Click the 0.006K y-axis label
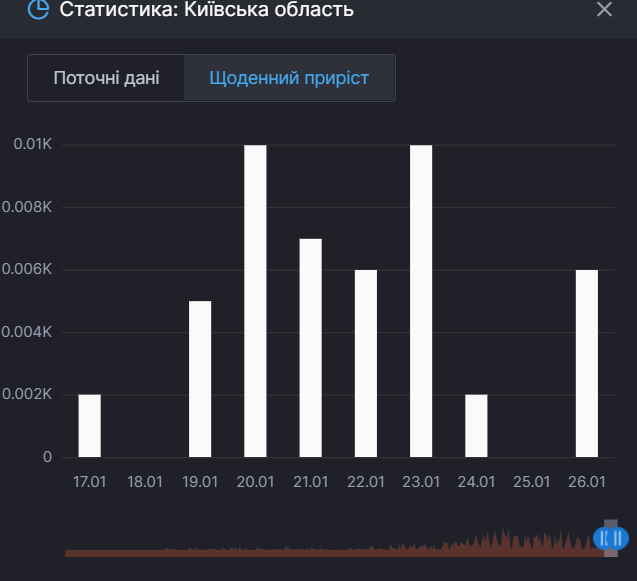 [x=26, y=270]
